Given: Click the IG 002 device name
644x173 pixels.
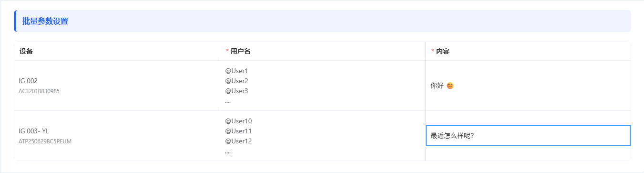Looking at the screenshot, I should 28,81.
